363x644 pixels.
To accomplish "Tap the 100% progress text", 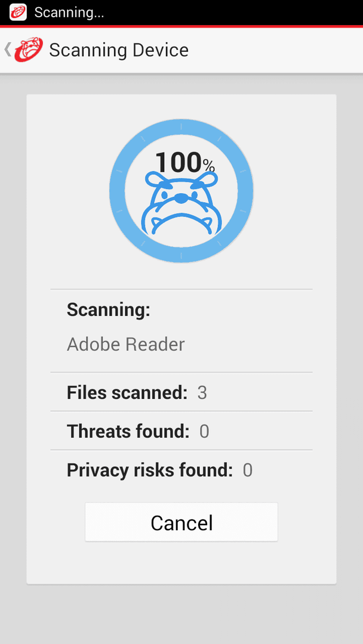I will [x=185, y=162].
